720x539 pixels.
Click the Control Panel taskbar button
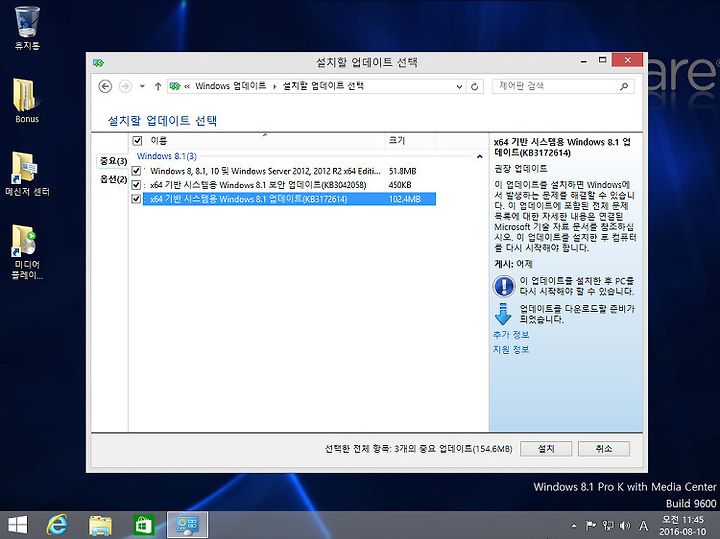pyautogui.click(x=187, y=524)
